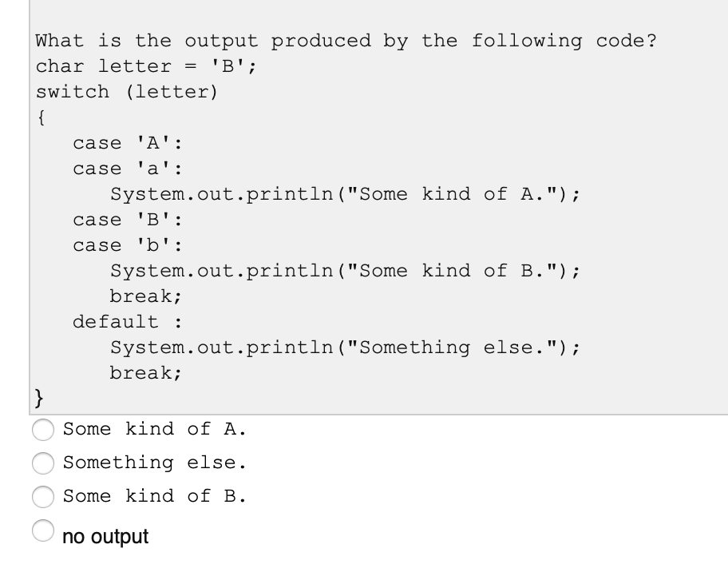Click the "Some kind of B." answer label
728x572 pixels.
click(155, 496)
